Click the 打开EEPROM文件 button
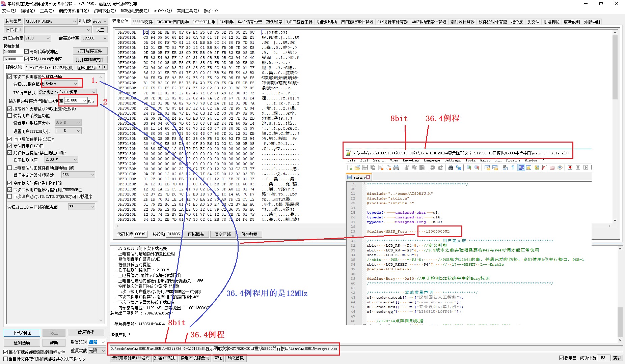625x364 pixels. point(90,60)
